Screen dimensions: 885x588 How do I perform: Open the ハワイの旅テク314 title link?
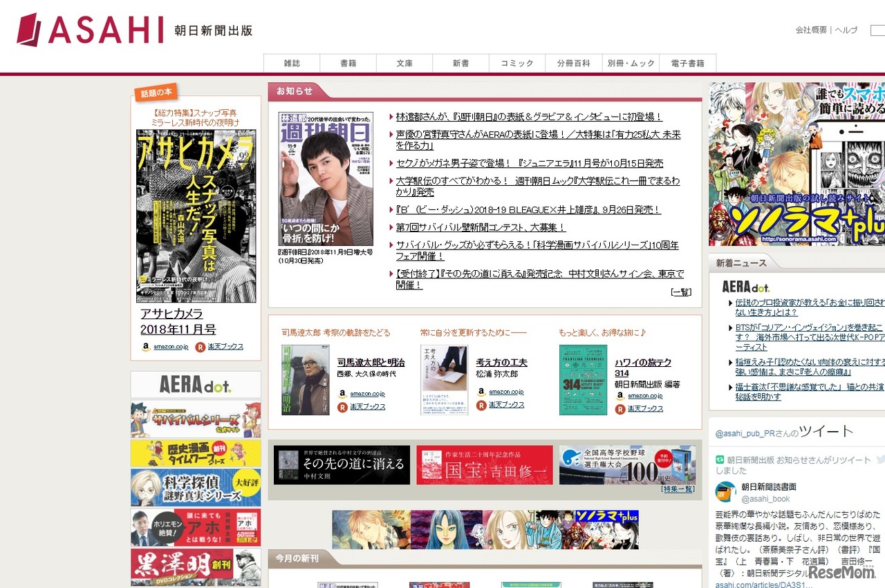pyautogui.click(x=643, y=368)
